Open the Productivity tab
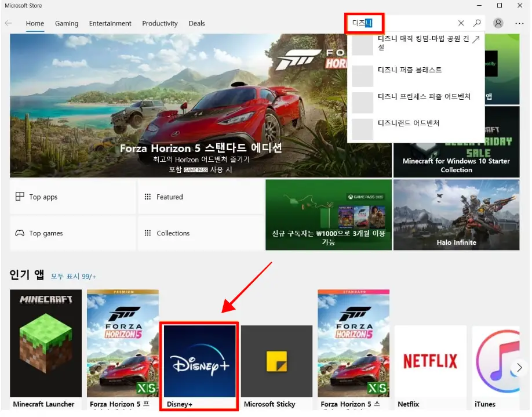The width and height of the screenshot is (532, 417). [x=160, y=23]
